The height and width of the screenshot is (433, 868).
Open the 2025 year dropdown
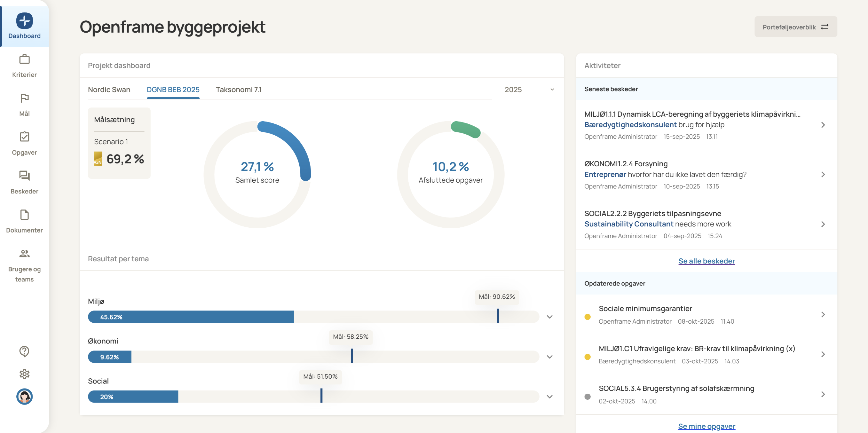tap(529, 90)
